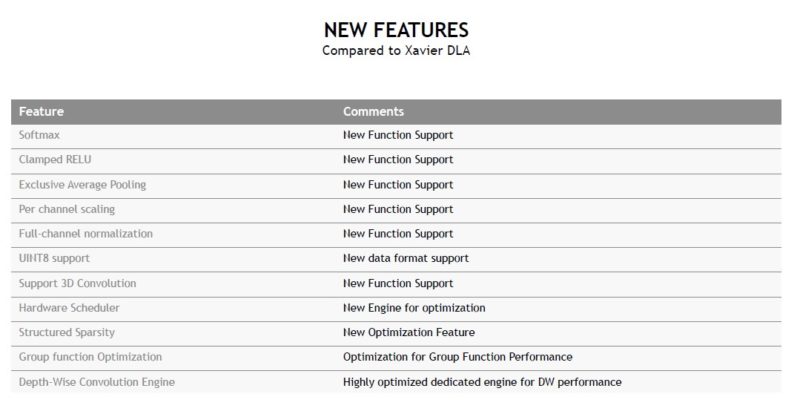Viewport: 800px width, 417px height.
Task: Select the Softmax feature cell
Action: point(39,135)
